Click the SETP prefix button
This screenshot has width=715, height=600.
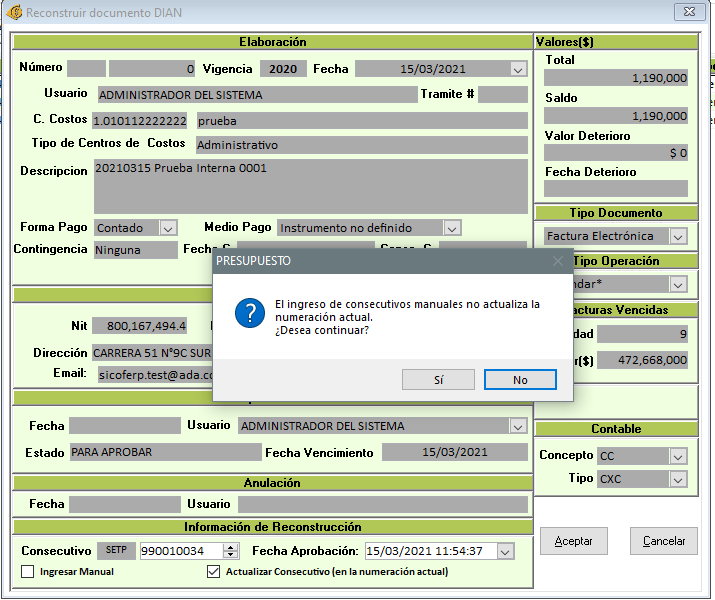coord(116,551)
